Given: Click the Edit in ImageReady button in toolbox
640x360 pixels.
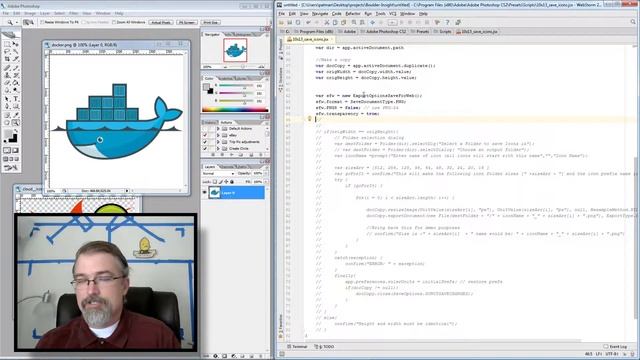Looking at the screenshot, I should 11,168.
